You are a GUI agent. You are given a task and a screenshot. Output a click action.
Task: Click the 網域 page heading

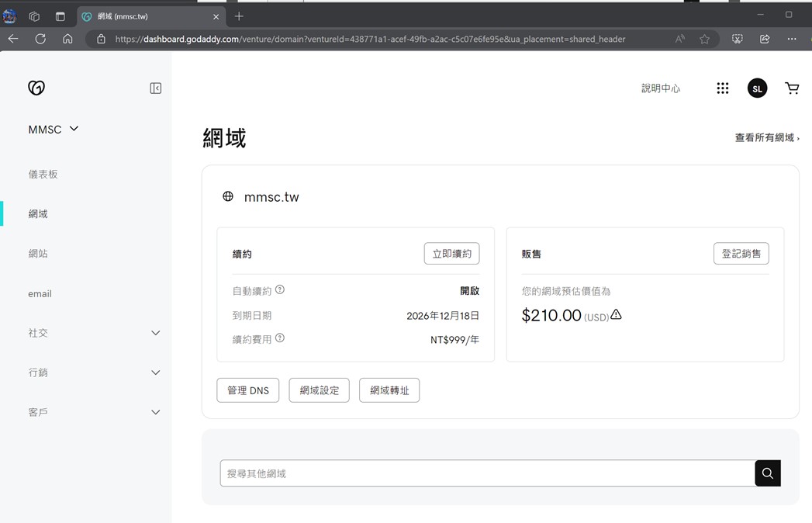click(224, 138)
